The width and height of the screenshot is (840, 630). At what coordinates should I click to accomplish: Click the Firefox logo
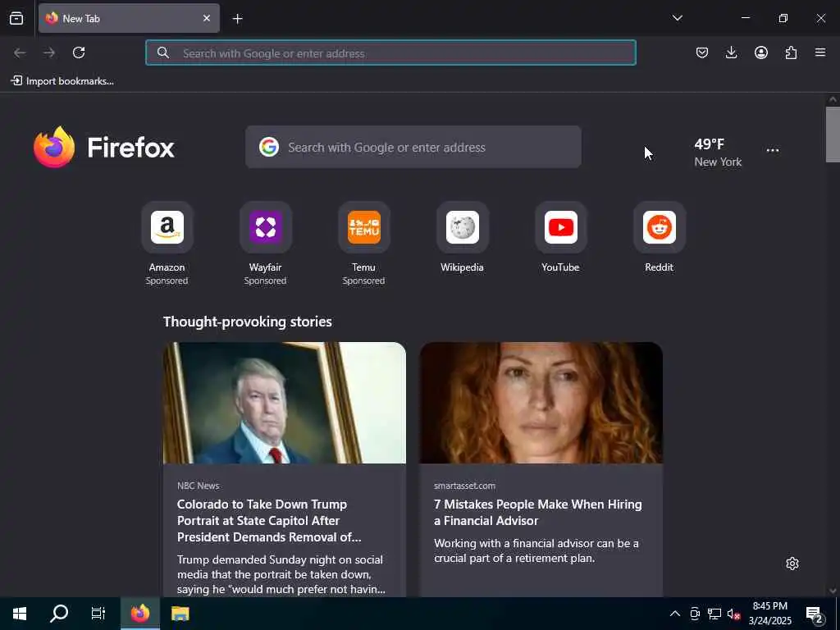point(104,148)
